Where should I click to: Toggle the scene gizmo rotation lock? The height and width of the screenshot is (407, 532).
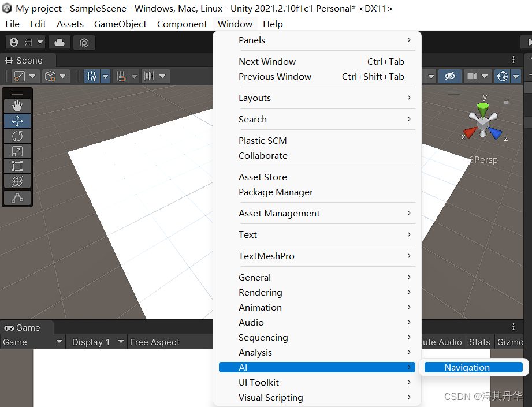point(506,101)
